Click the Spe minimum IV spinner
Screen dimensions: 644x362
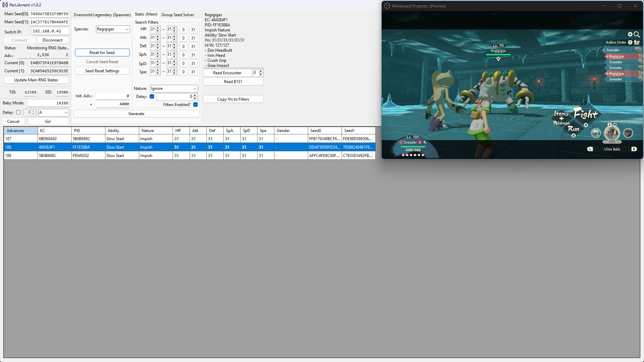point(155,72)
